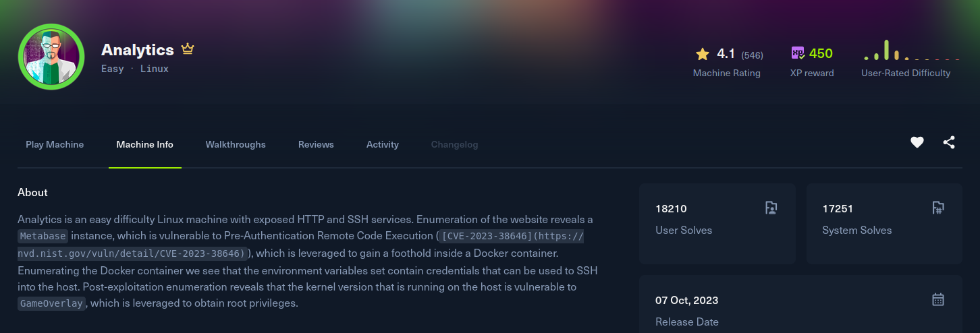Click the User Solves icon
The image size is (980, 333).
(771, 208)
